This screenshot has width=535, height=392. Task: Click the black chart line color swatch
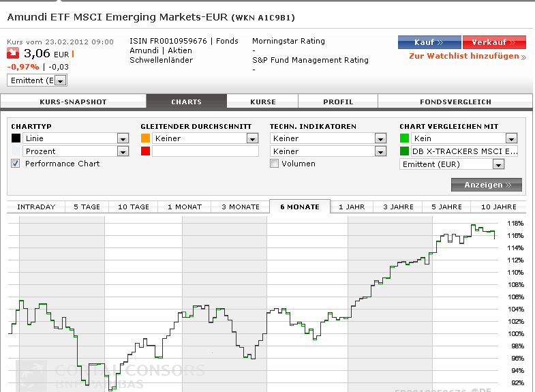[16, 138]
